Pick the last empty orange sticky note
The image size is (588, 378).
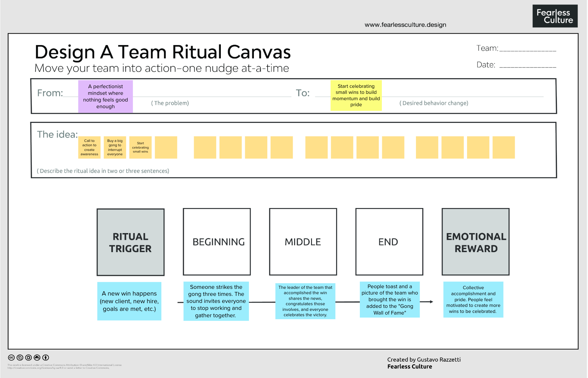tap(504, 147)
